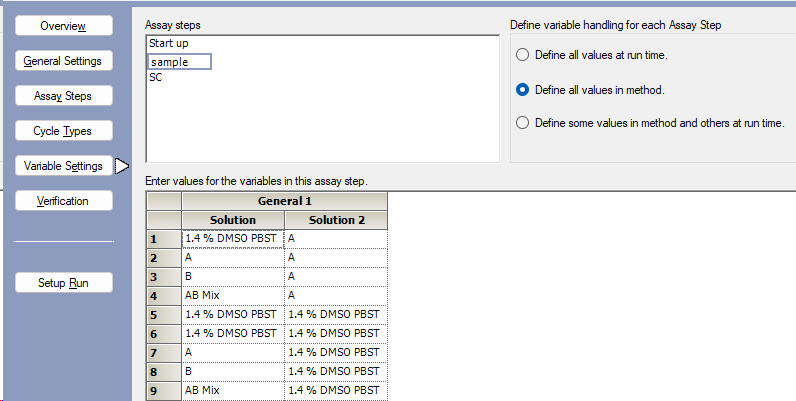The width and height of the screenshot is (796, 401).
Task: Edit the Solution cell in row 3 containing B
Action: [232, 276]
